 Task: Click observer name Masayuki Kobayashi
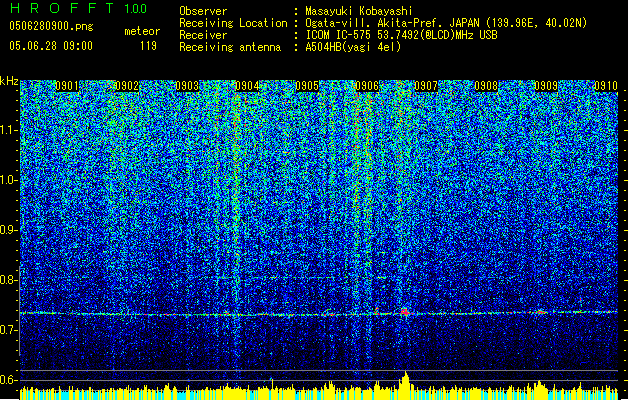coord(359,11)
